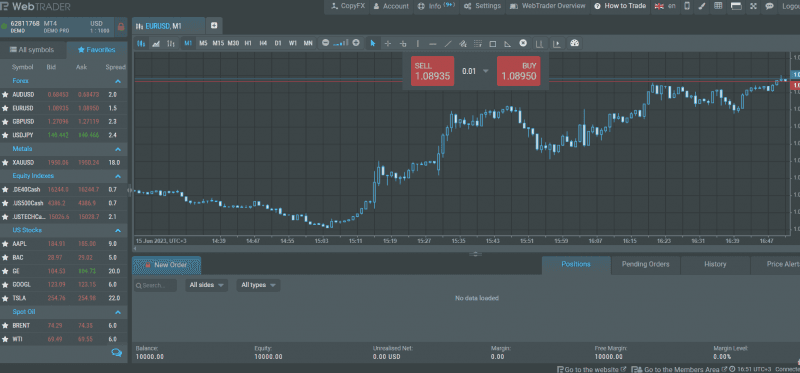The width and height of the screenshot is (800, 373).
Task: Open the chart indicators icon
Action: (539, 43)
